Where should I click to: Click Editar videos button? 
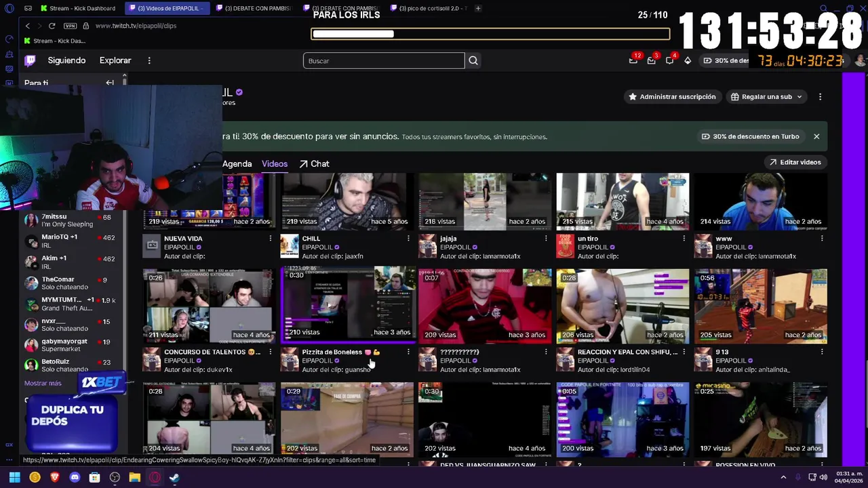point(795,162)
